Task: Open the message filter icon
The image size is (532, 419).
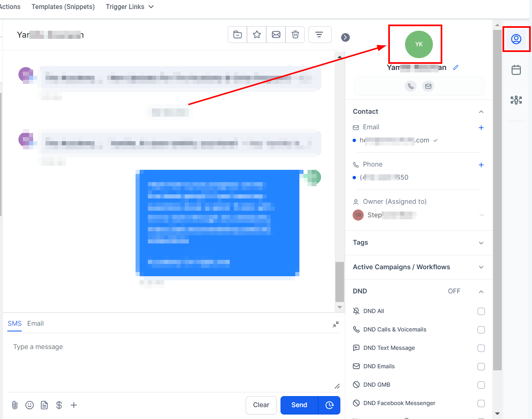Action: (x=319, y=35)
